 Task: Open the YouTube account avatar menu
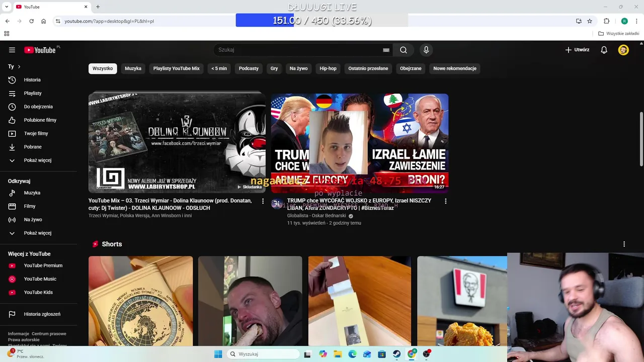coord(623,50)
